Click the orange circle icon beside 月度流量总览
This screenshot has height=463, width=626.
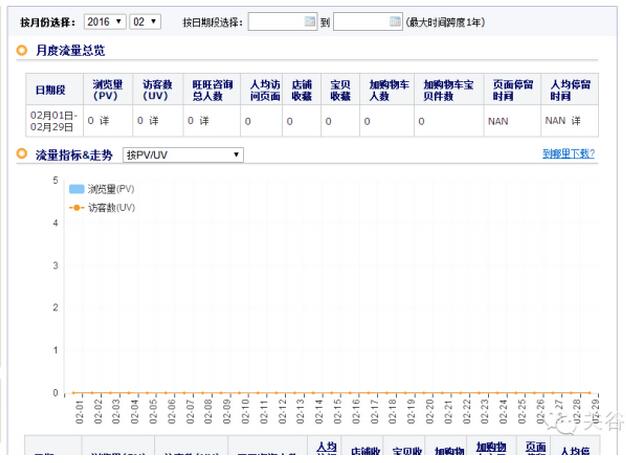pyautogui.click(x=23, y=50)
